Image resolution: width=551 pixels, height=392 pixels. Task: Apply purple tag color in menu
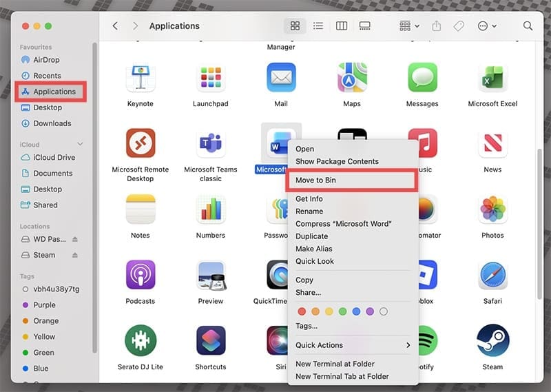click(x=370, y=311)
